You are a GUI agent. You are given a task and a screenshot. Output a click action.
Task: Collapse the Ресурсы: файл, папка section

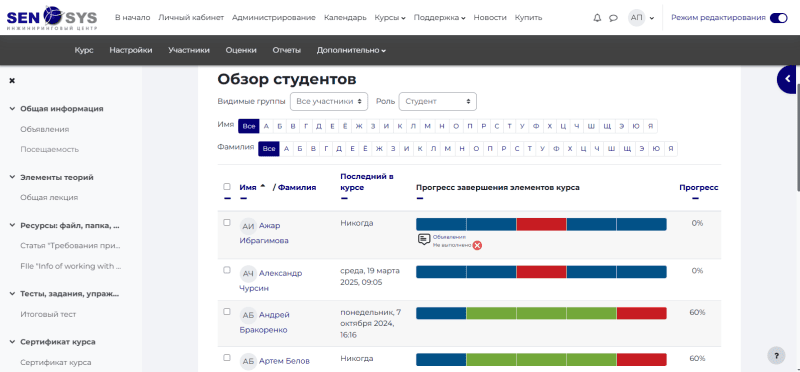(x=12, y=225)
